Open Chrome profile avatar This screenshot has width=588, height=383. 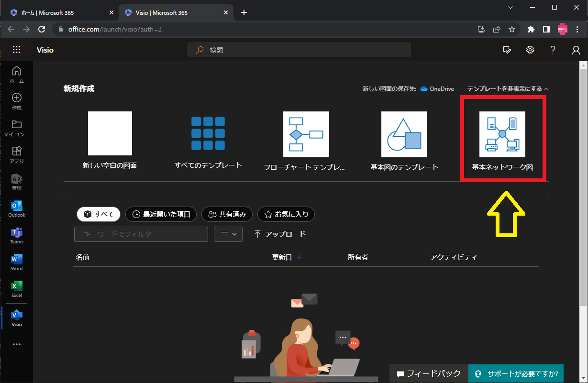562,29
